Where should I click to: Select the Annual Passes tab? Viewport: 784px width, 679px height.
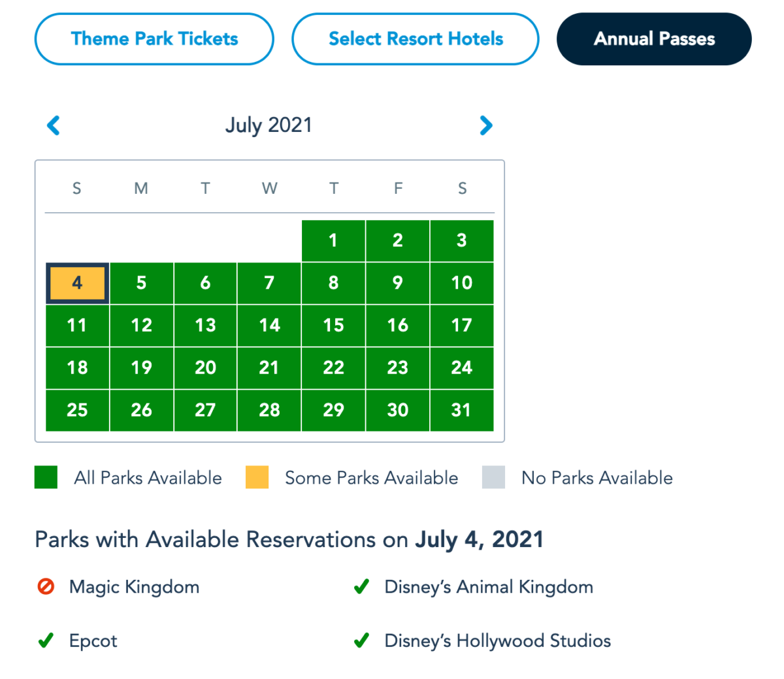pos(654,39)
